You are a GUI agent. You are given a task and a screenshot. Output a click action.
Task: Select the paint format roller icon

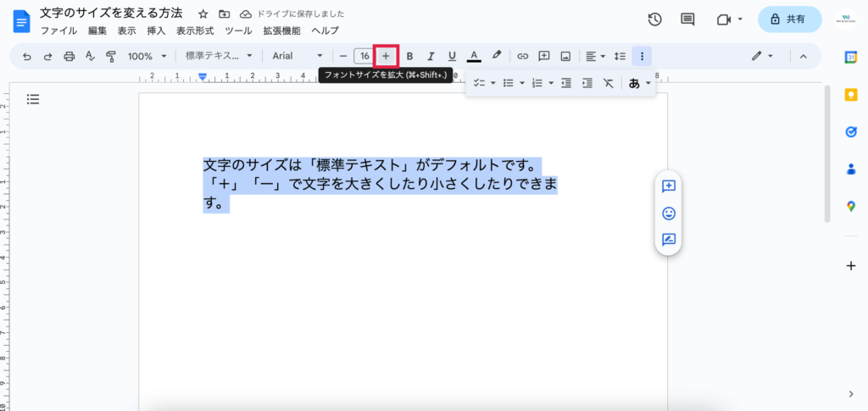111,56
